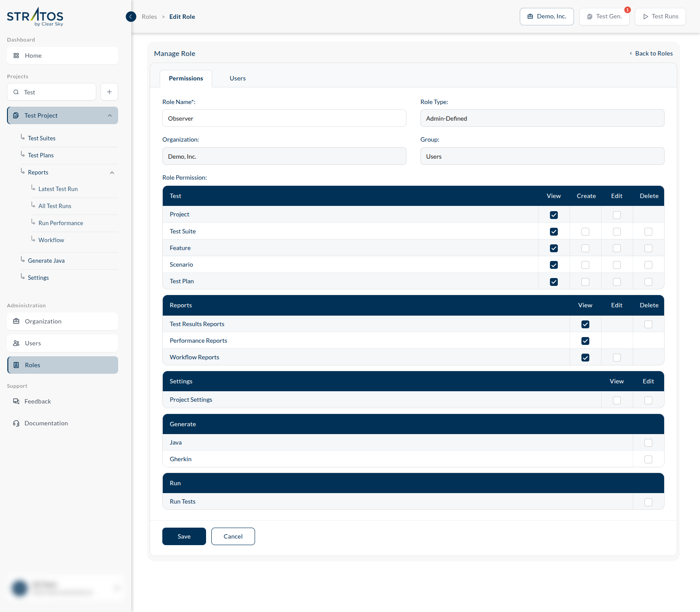Click the Role Name field containing Observer

284,118
